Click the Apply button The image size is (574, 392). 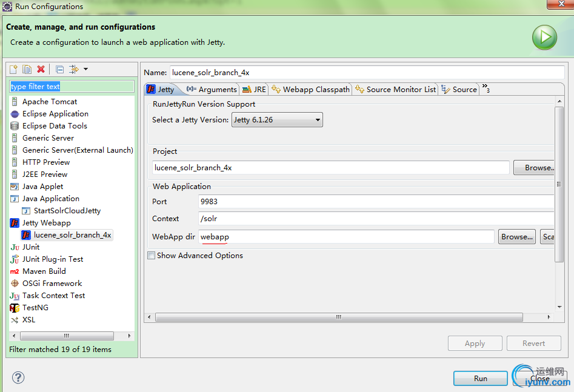(475, 344)
